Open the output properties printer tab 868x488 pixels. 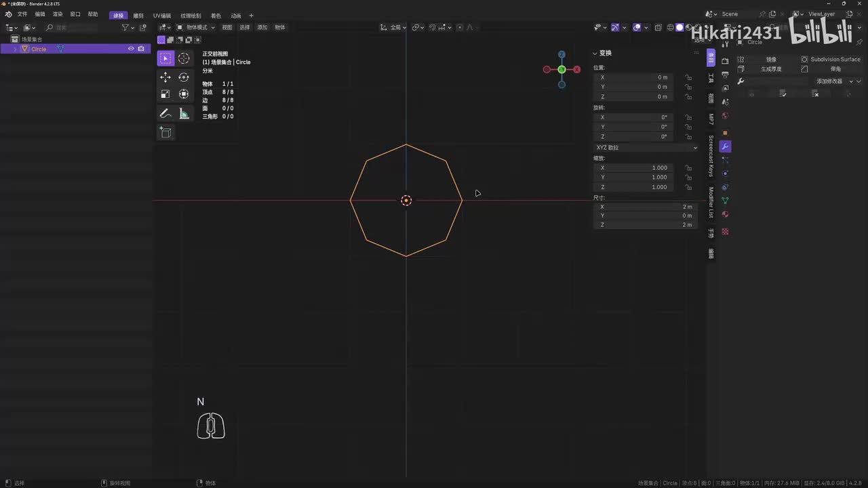point(725,75)
